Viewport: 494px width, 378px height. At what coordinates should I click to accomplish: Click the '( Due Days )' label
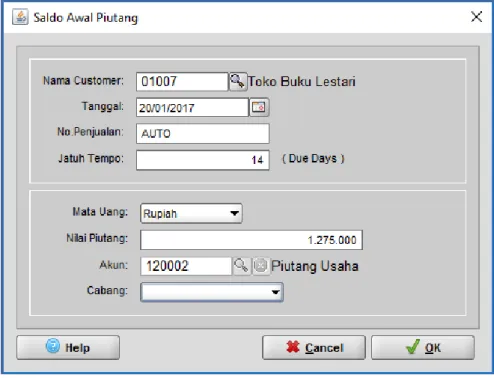pos(313,158)
